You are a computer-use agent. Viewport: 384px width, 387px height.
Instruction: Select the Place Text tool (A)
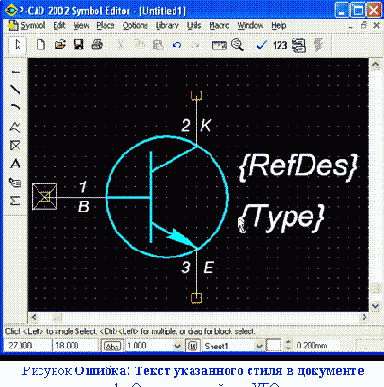point(16,164)
